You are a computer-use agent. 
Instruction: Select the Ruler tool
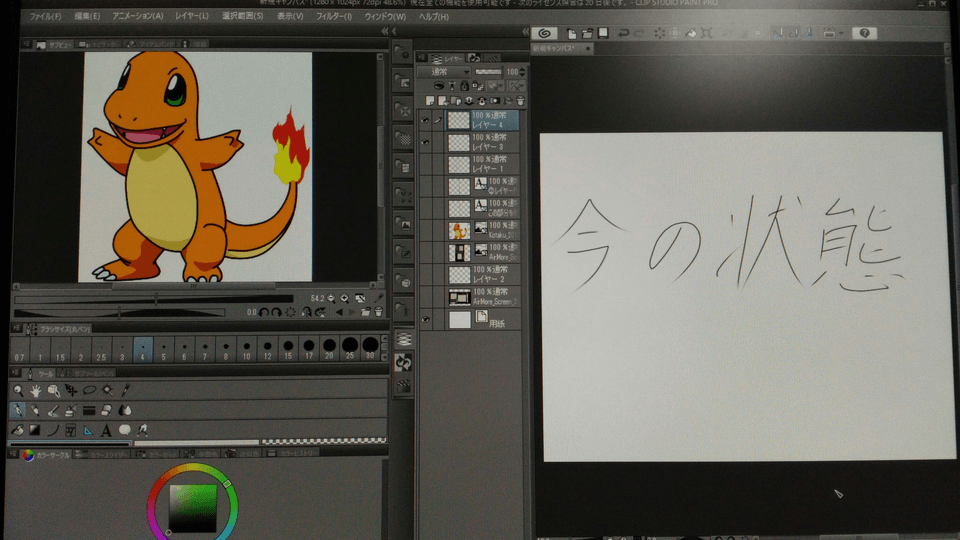[89, 430]
